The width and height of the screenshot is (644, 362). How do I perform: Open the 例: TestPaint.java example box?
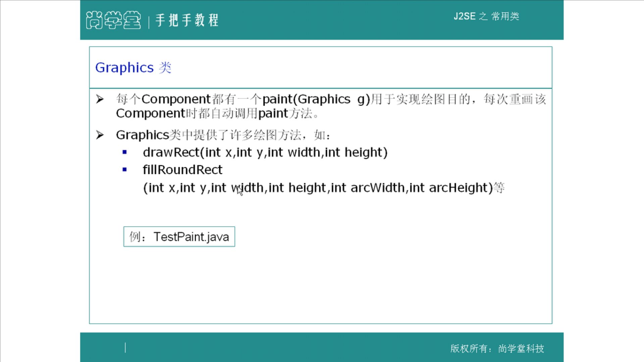[179, 237]
